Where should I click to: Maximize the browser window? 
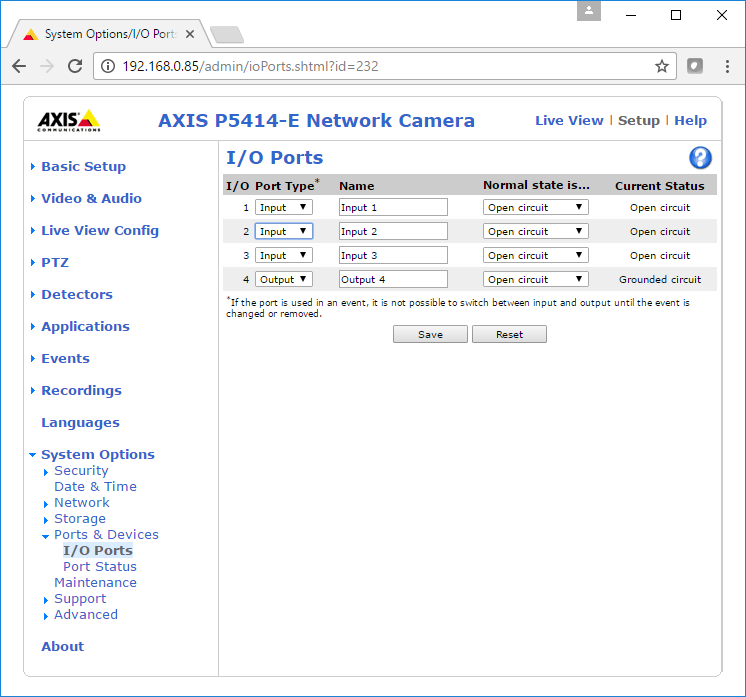(676, 15)
